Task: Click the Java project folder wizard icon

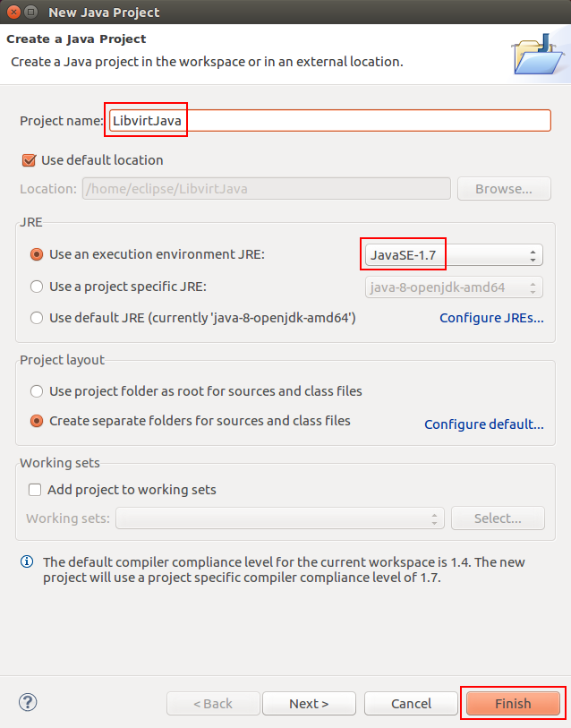Action: 539,54
